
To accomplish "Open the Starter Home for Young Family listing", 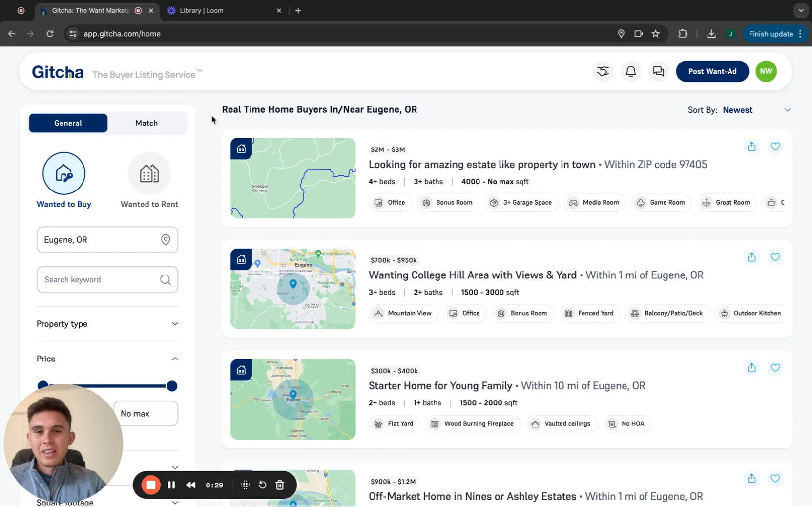I will 440,386.
